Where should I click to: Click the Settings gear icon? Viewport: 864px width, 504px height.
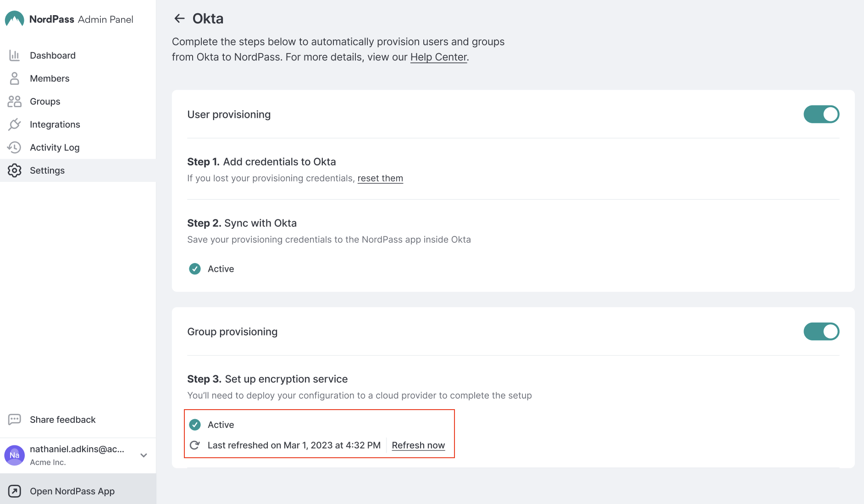[14, 170]
